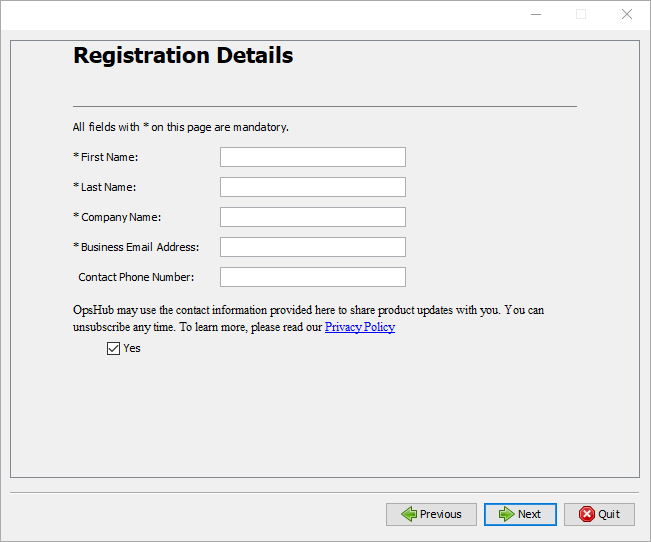Click the Registration Details heading

pyautogui.click(x=183, y=55)
